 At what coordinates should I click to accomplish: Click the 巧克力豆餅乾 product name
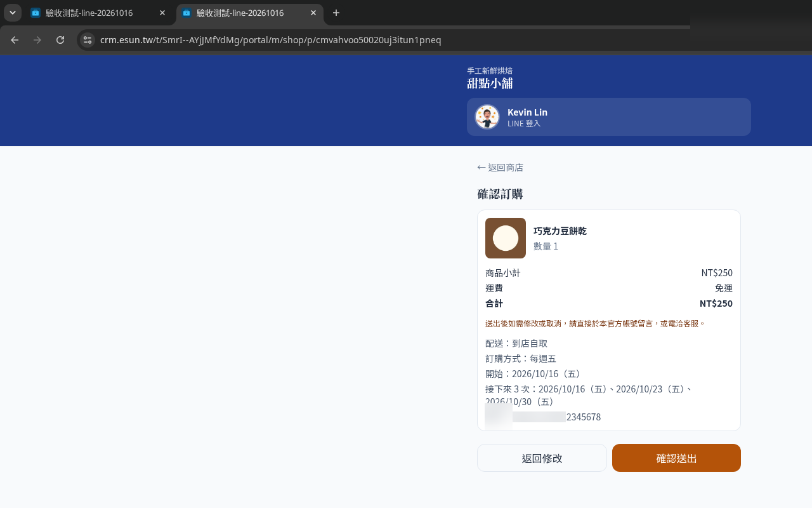pos(560,231)
